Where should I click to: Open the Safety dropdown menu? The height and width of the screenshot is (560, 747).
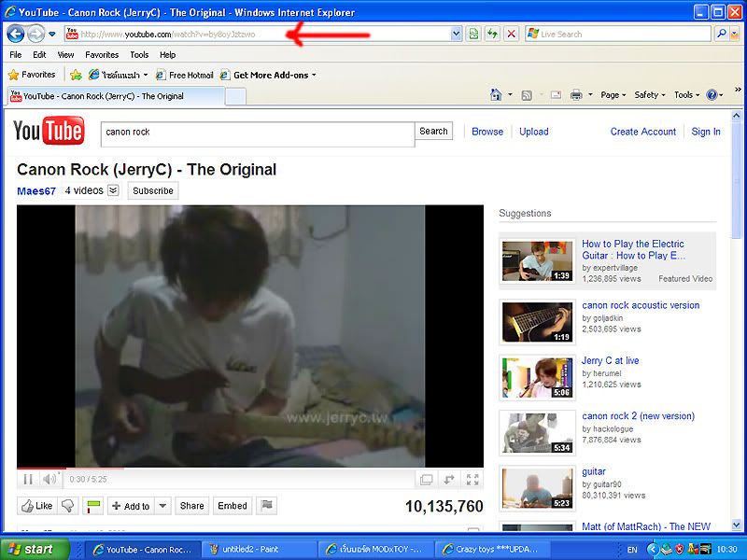[x=650, y=95]
